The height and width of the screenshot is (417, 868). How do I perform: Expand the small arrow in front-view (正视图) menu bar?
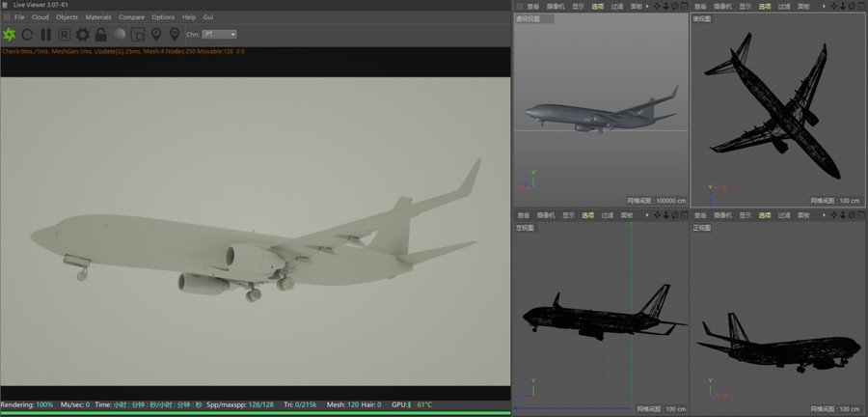(x=824, y=215)
